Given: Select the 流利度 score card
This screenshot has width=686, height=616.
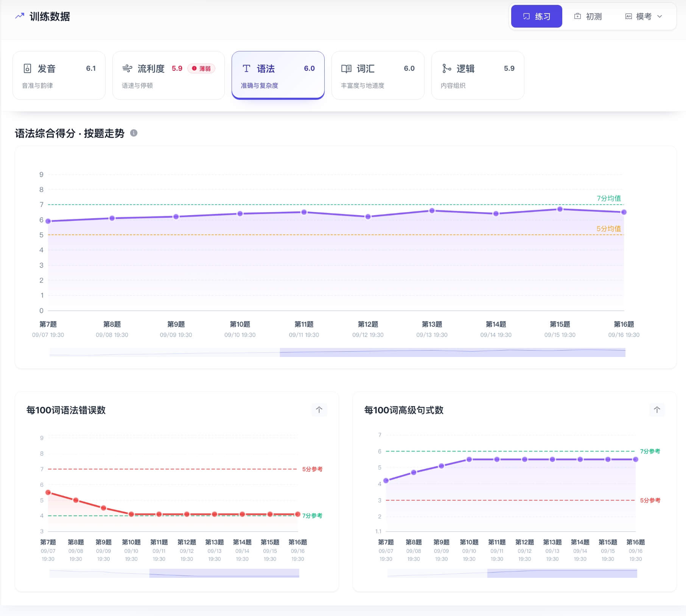Looking at the screenshot, I should click(168, 75).
